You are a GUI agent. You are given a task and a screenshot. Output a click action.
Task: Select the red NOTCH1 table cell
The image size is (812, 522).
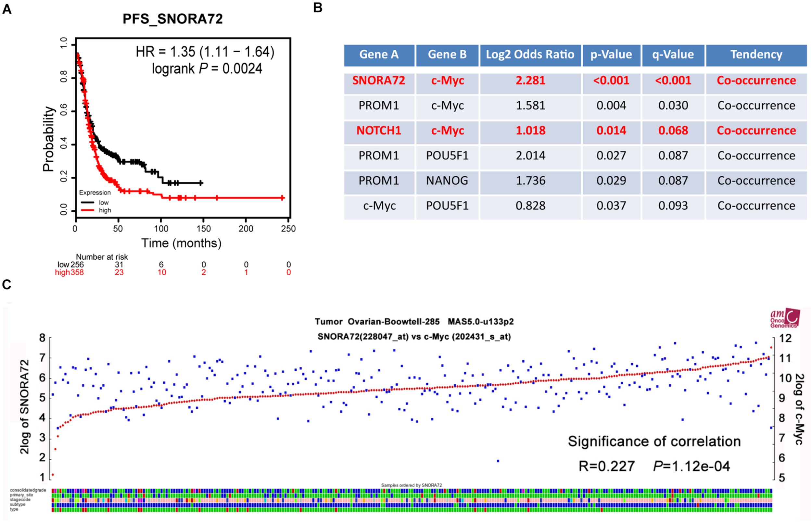[379, 130]
